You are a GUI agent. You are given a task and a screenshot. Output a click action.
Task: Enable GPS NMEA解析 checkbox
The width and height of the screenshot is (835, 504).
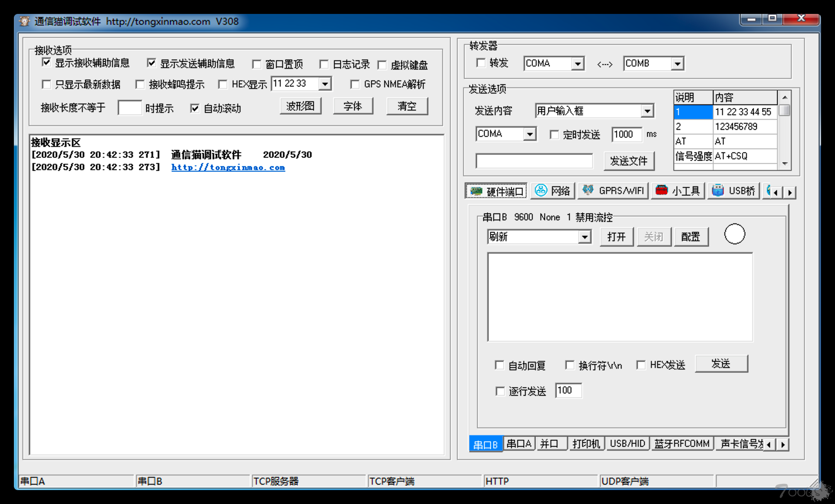tap(355, 84)
